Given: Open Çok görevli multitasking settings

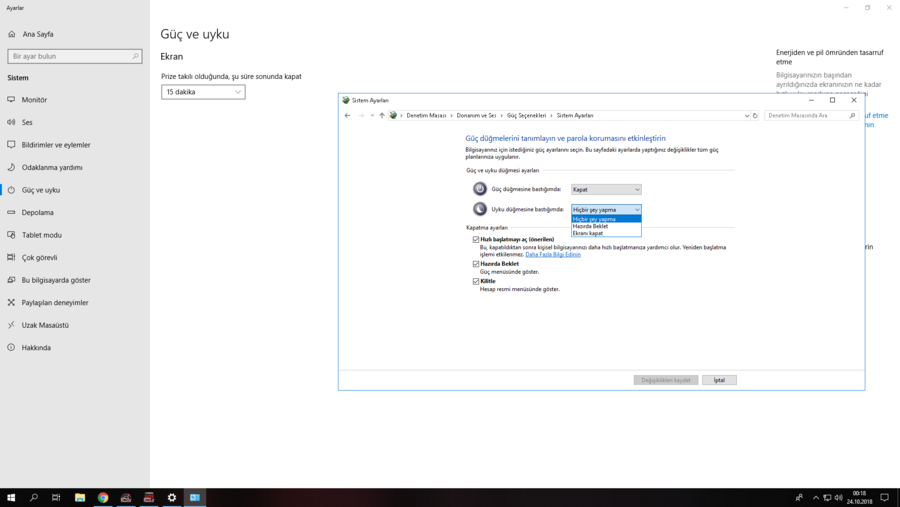Looking at the screenshot, I should (x=39, y=257).
